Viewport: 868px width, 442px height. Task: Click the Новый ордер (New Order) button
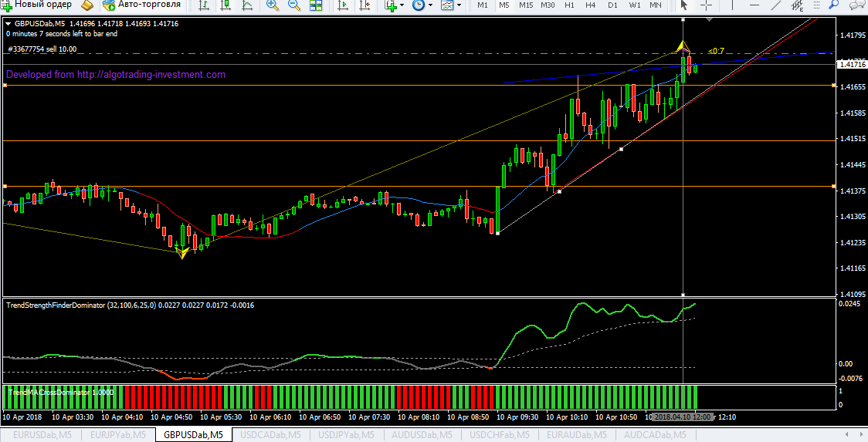click(x=37, y=5)
